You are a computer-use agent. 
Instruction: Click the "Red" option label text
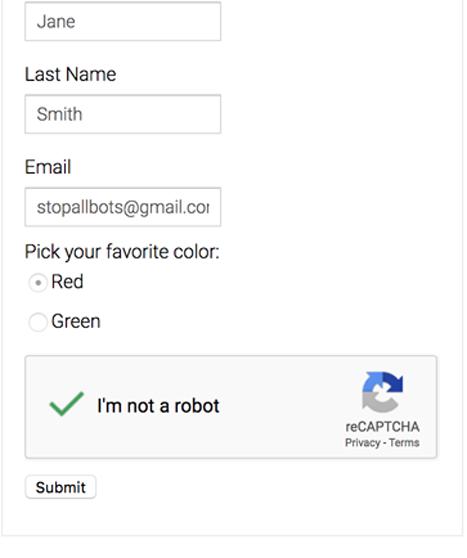pyautogui.click(x=67, y=281)
